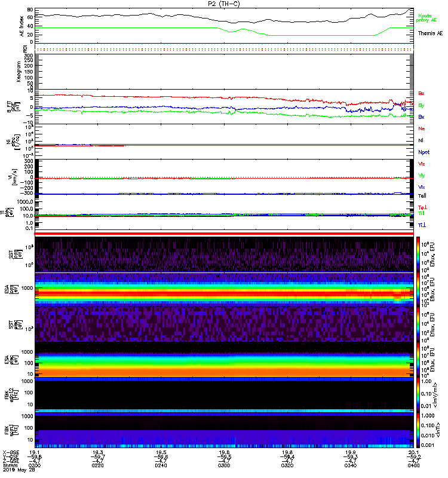Click the X-GSE row label

[11, 453]
